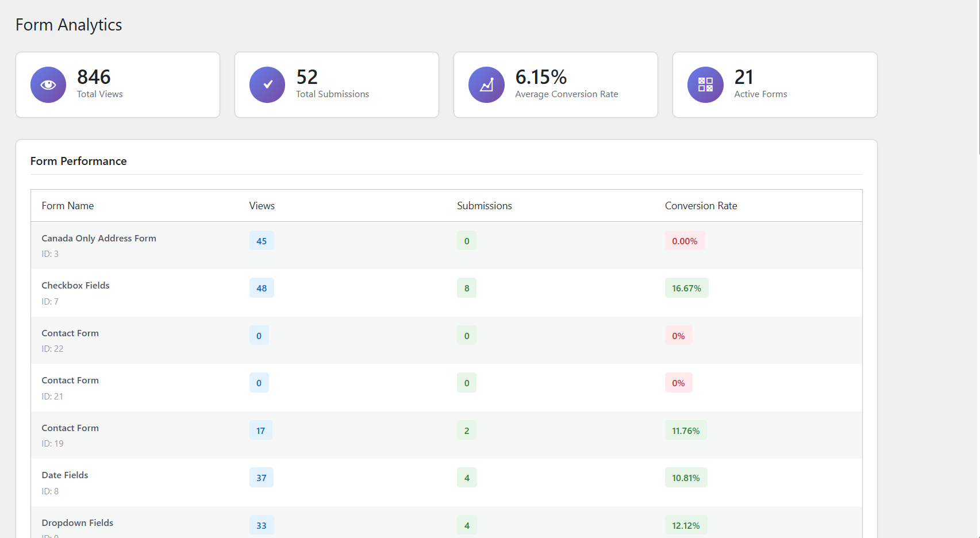980x538 pixels.
Task: Select the Contact Form with ID 22
Action: pos(70,333)
